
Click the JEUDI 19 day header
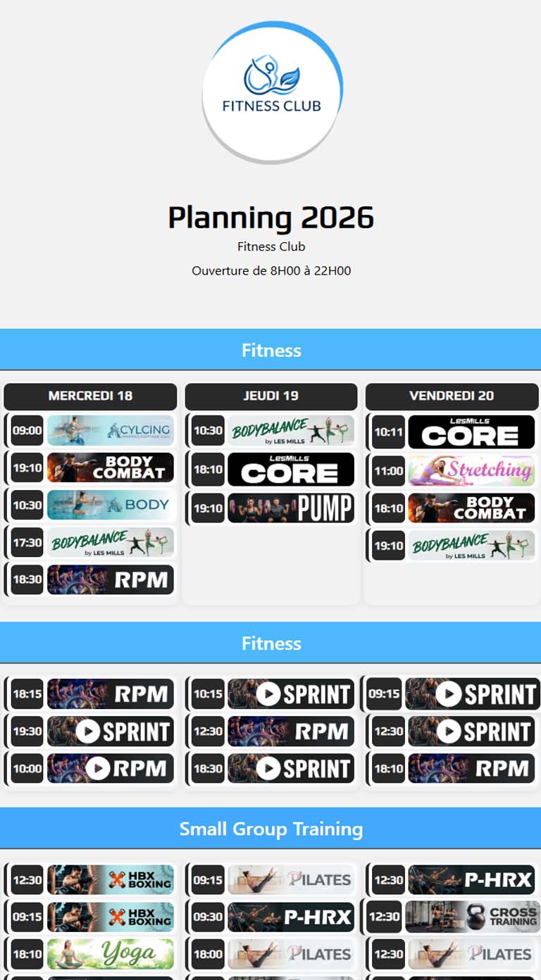pyautogui.click(x=270, y=396)
